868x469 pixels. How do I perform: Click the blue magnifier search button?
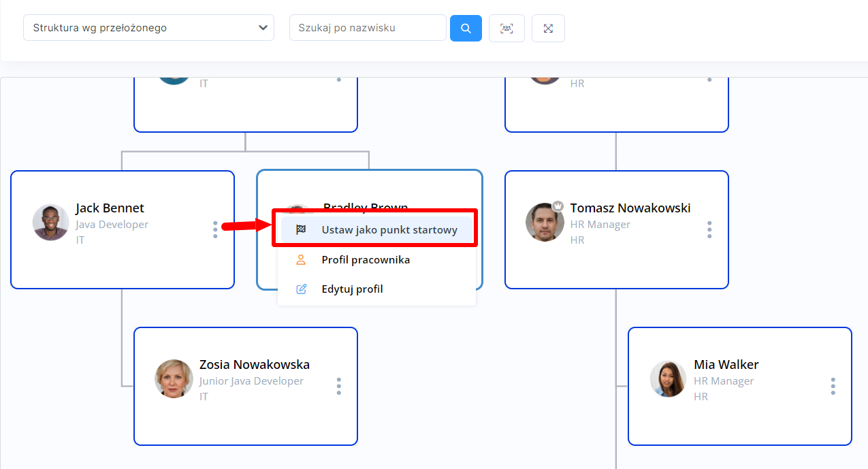[466, 29]
